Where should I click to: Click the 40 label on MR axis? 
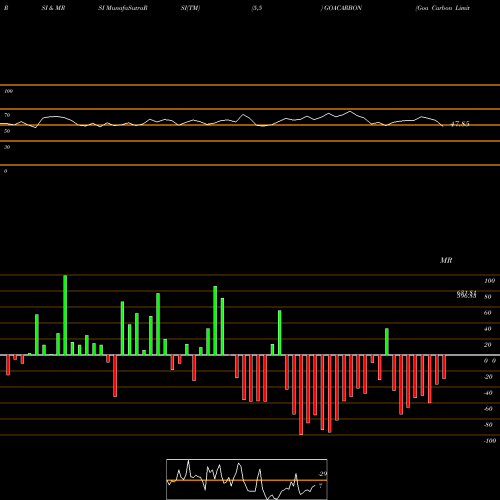(x=488, y=329)
